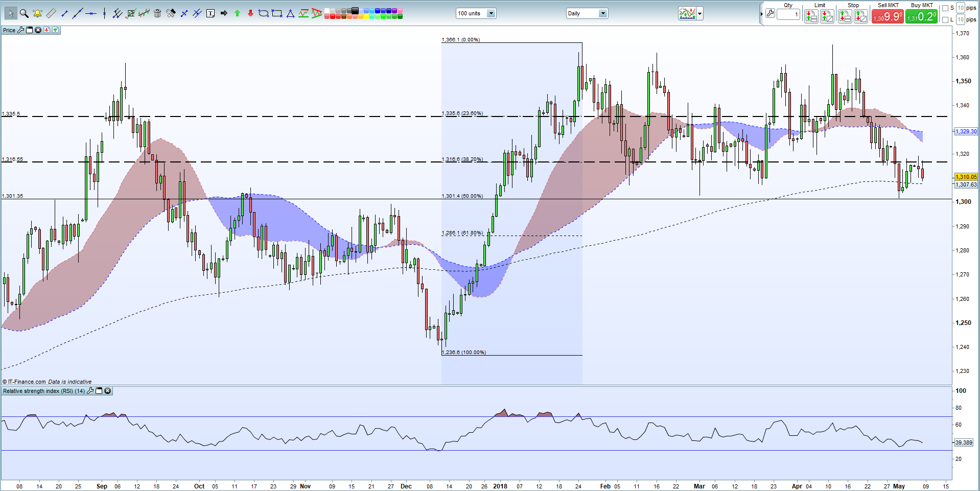This screenshot has height=491, width=980.
Task: Select the vertical line drawing tool
Action: [104, 13]
